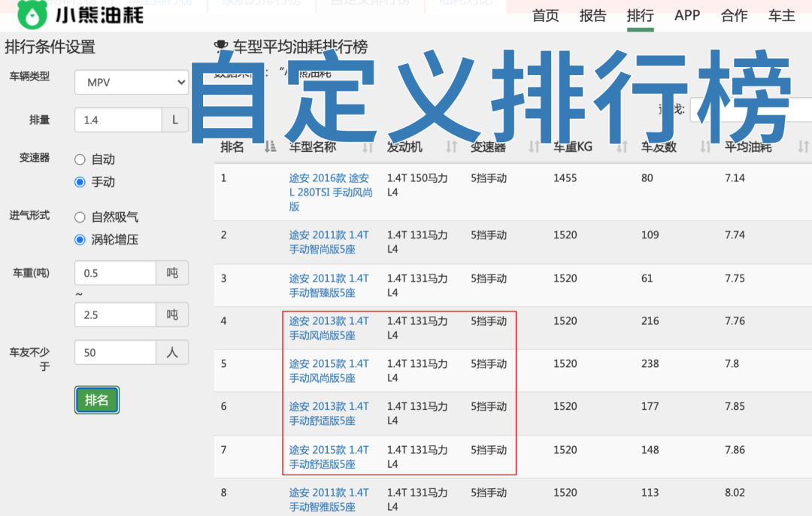Open 合作 in the top navigation
This screenshot has width=812, height=516.
coord(735,16)
